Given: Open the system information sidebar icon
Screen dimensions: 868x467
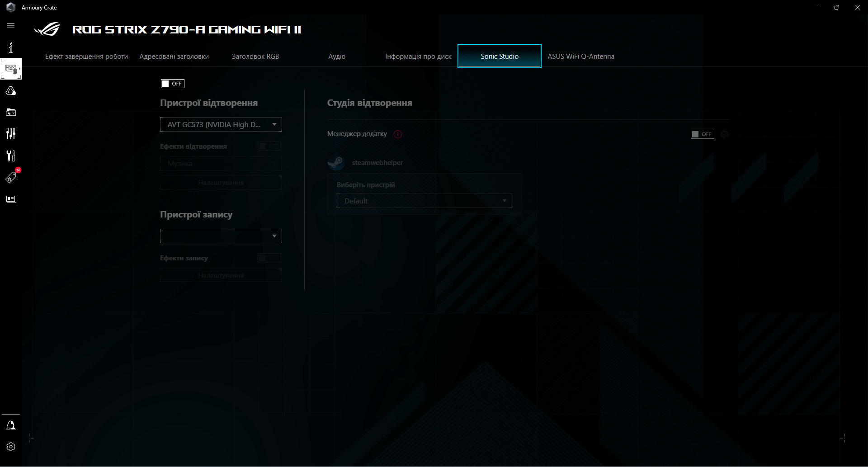Looking at the screenshot, I should tap(11, 47).
